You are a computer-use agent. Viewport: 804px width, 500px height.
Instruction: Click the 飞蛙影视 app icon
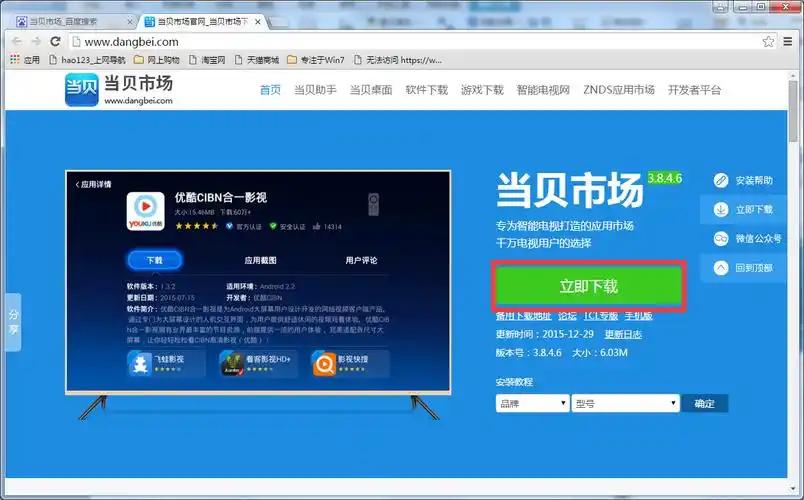[x=139, y=364]
